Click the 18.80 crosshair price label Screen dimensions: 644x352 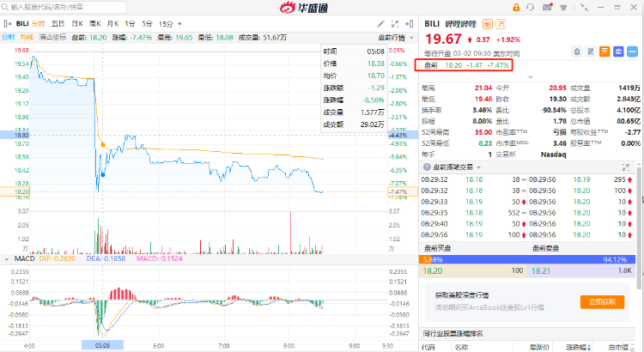click(15, 135)
